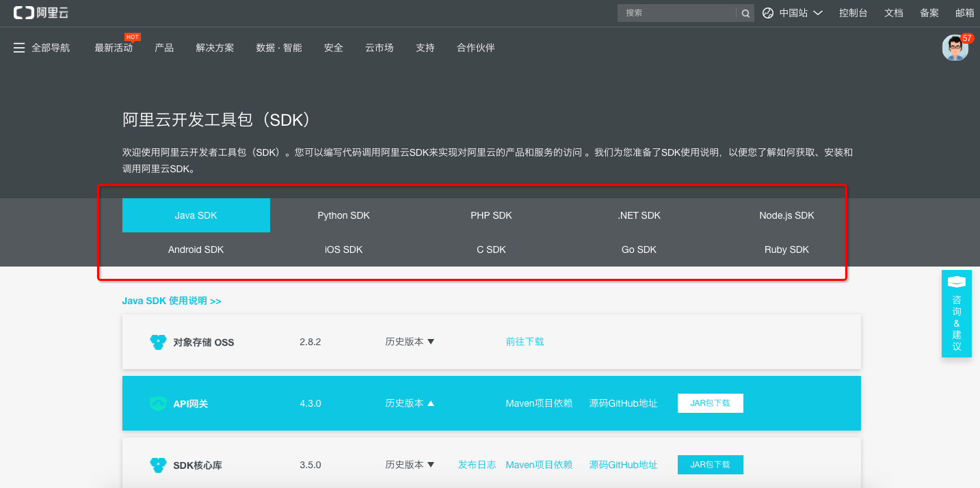Open the 中国站 region dropdown
This screenshot has width=980, height=488.
(x=801, y=13)
